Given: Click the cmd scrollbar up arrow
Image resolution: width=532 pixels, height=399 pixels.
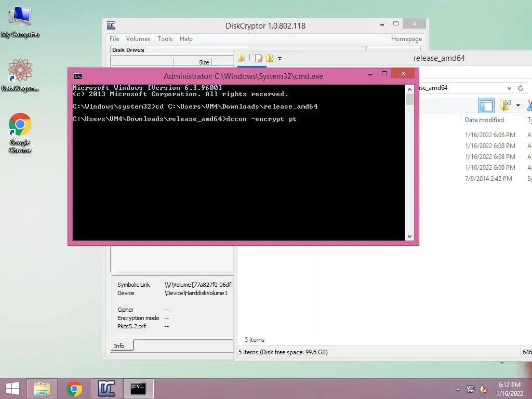Looking at the screenshot, I should (x=409, y=89).
